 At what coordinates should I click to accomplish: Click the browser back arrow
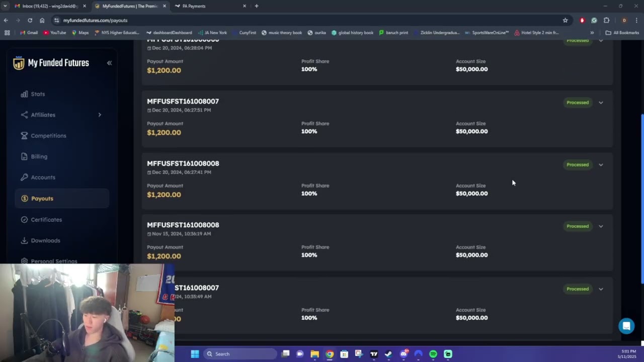[x=6, y=20]
